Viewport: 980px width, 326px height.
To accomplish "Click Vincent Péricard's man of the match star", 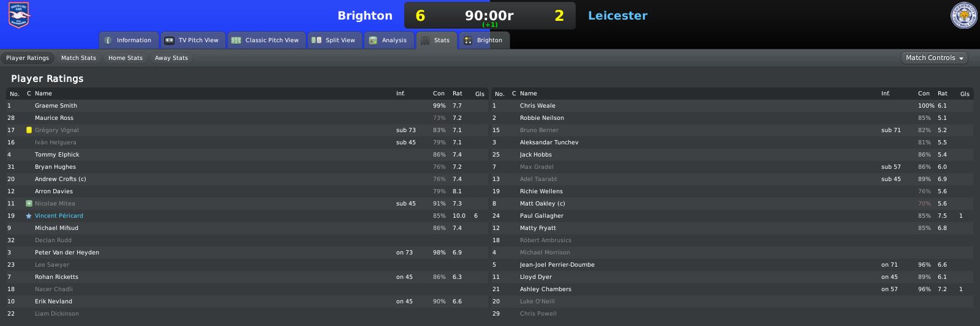I will click(29, 216).
